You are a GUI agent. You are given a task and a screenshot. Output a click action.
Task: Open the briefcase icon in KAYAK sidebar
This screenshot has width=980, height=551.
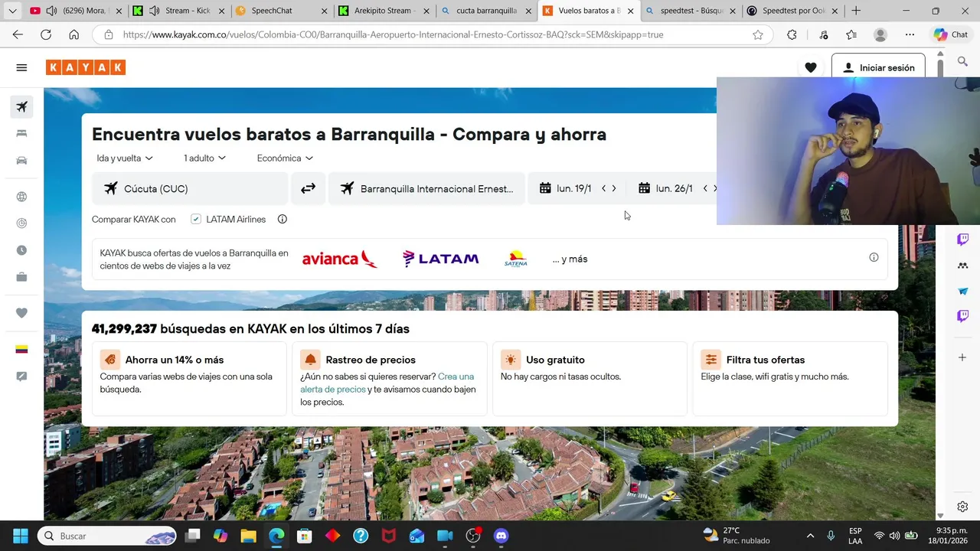[21, 277]
